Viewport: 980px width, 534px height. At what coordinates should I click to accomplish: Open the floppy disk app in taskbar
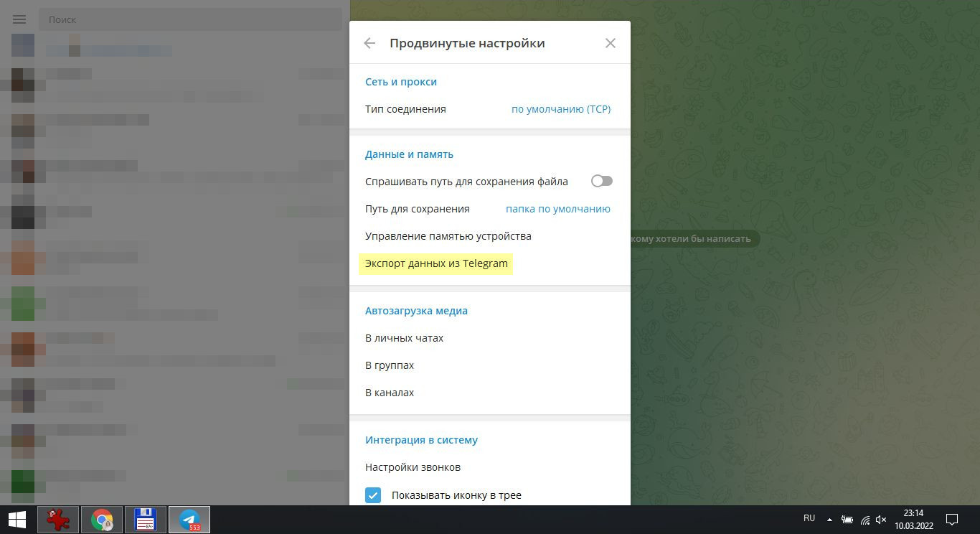[x=146, y=519]
